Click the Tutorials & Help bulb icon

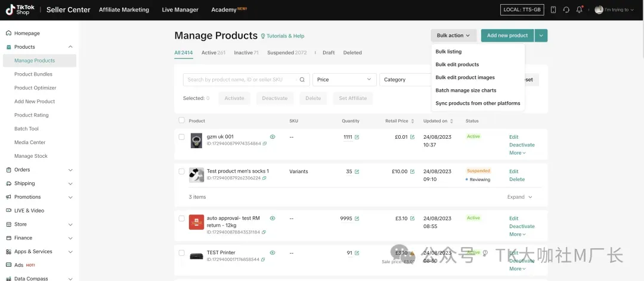click(263, 36)
